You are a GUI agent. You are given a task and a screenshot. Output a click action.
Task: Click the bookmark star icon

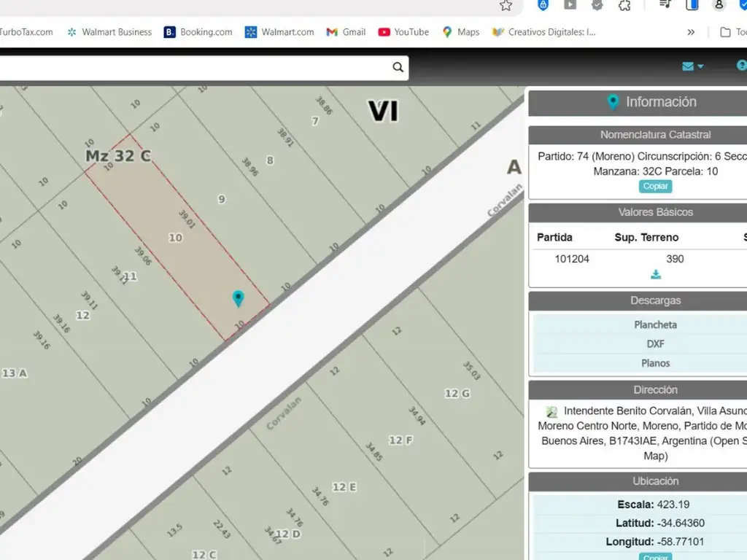506,5
